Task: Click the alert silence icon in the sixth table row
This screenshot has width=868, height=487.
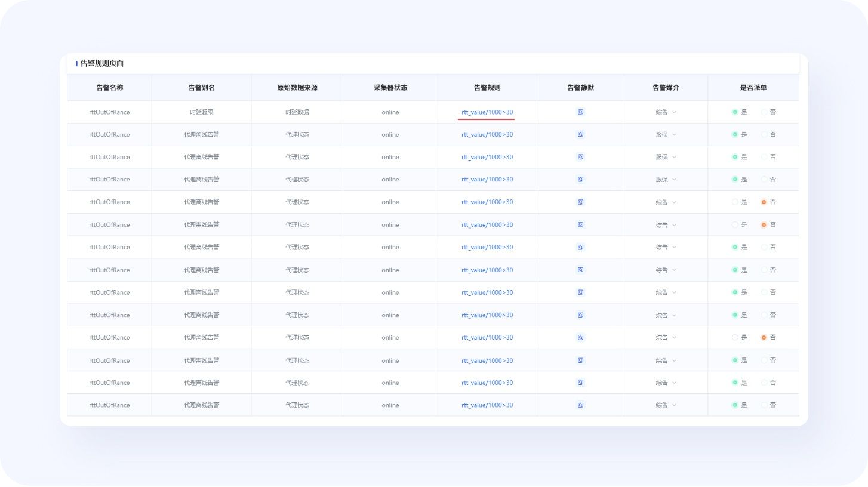Action: pos(580,224)
